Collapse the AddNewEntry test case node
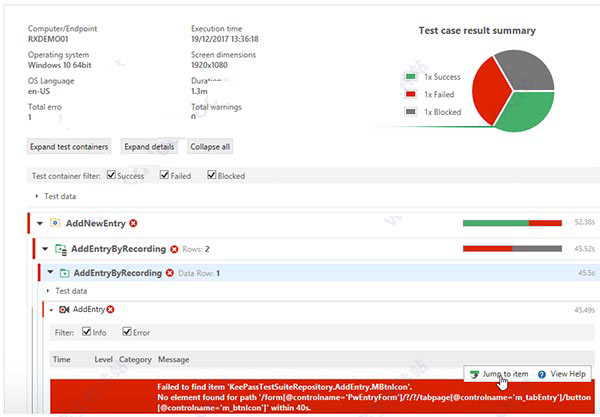Image resolution: width=600 pixels, height=417 pixels. coord(40,222)
